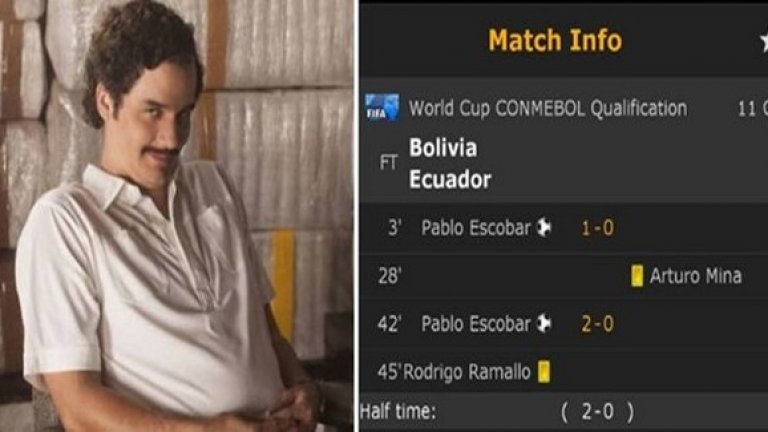Tap the favorite star icon beside Match Info
Screen dimensions: 768x432
point(764,42)
